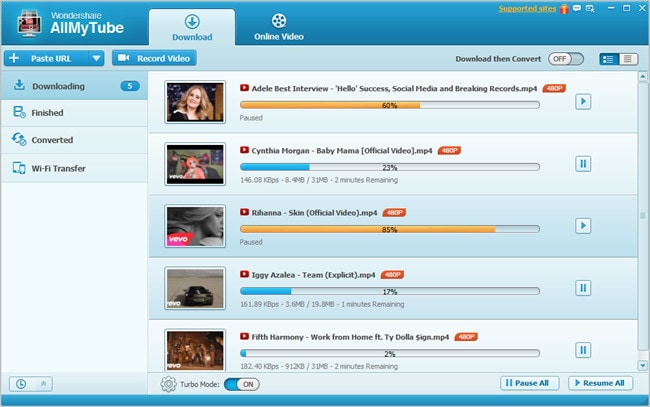
Task: Click YouTube icon beside Cynthia Morgan title
Action: tap(244, 150)
